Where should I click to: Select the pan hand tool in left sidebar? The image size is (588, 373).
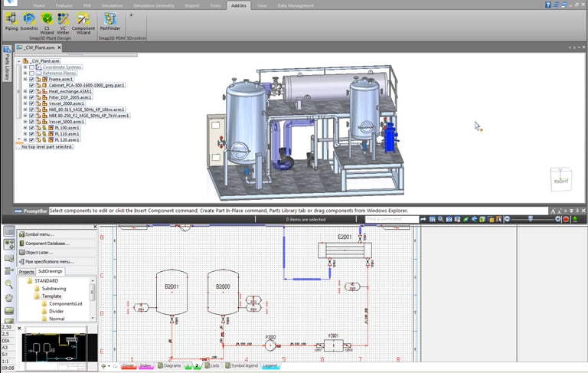9,297
